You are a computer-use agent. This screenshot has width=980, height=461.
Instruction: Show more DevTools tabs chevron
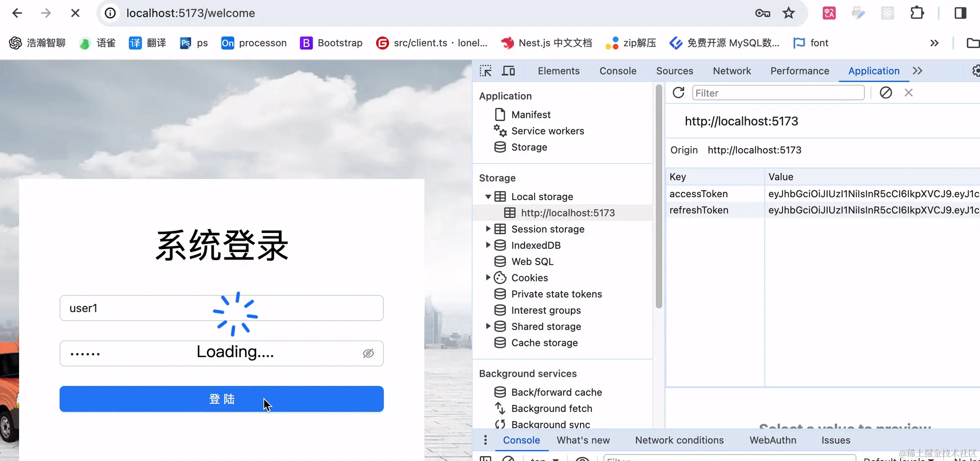pos(918,71)
